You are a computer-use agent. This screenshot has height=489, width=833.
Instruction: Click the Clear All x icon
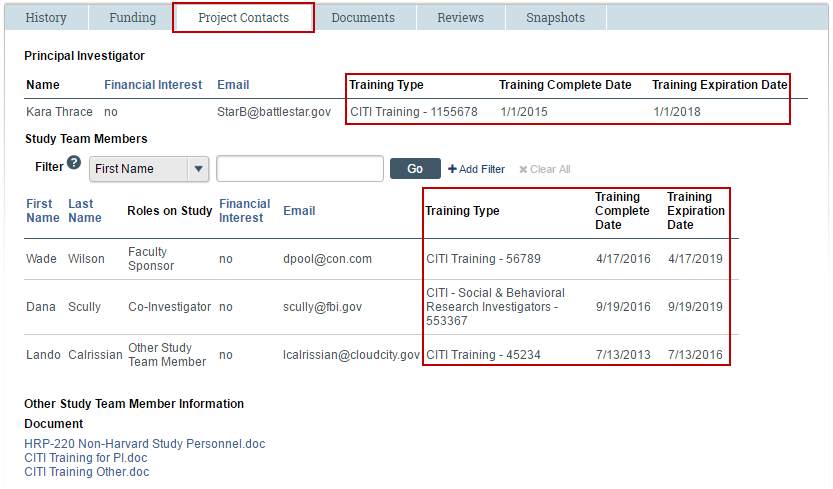[523, 170]
